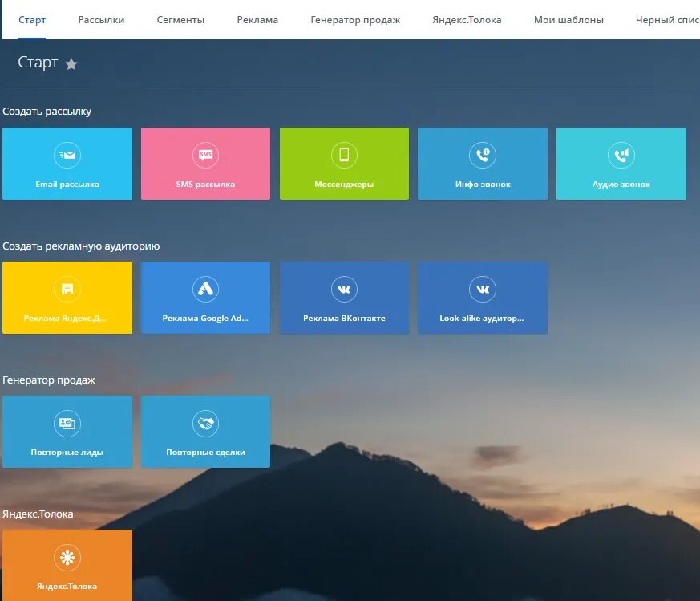Click the Создать рекламную аудиторию heading
Image resolution: width=700 pixels, height=601 pixels.
pyautogui.click(x=81, y=246)
